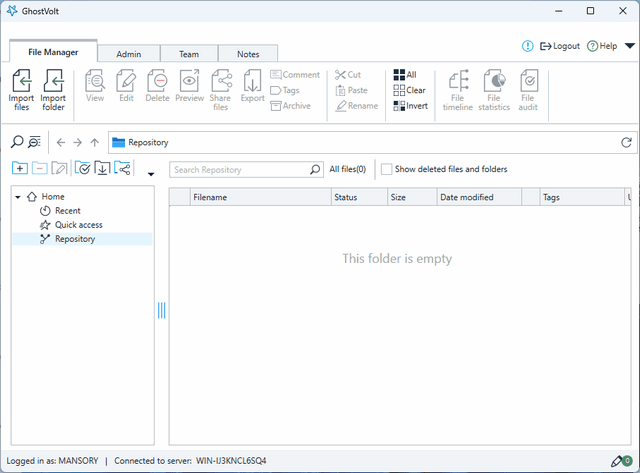
Task: Expand the ribbon dropdown next to Help
Action: coord(629,46)
